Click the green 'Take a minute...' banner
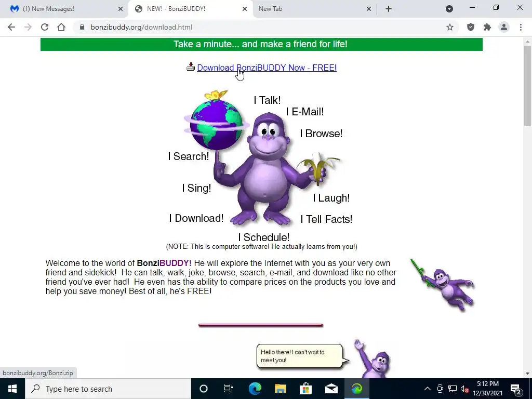532x399 pixels. tap(261, 44)
